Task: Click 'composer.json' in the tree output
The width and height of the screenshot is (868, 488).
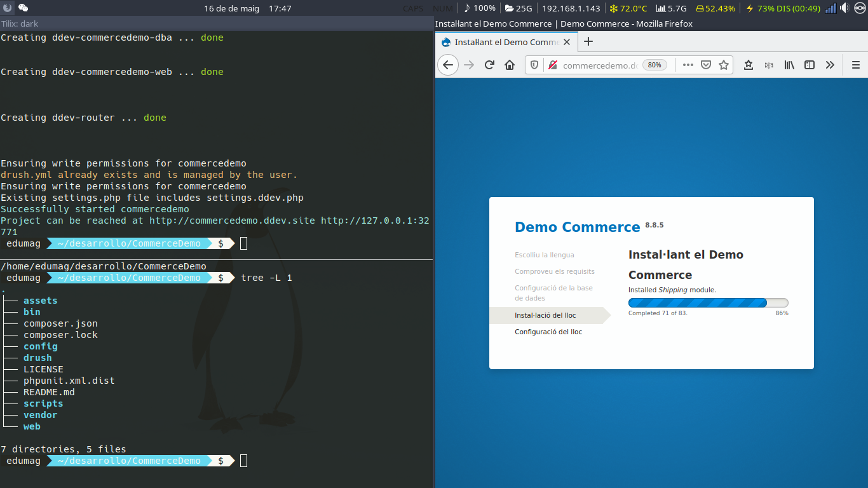Action: pyautogui.click(x=60, y=323)
